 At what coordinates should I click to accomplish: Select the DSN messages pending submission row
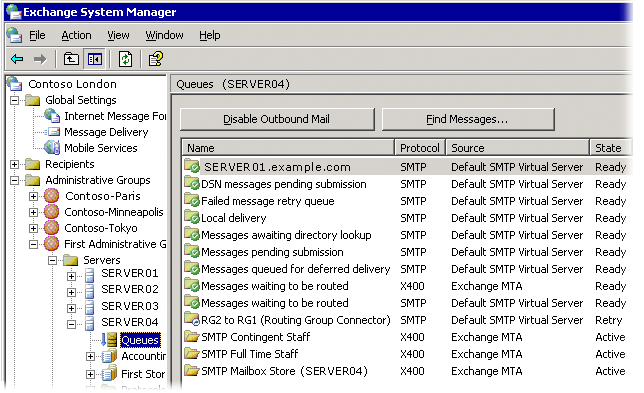(407, 184)
